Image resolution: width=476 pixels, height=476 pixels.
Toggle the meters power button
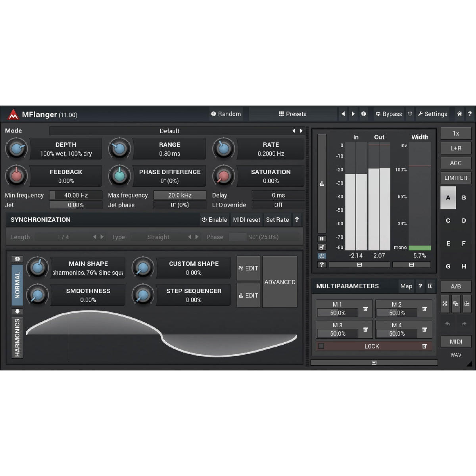[x=322, y=256]
